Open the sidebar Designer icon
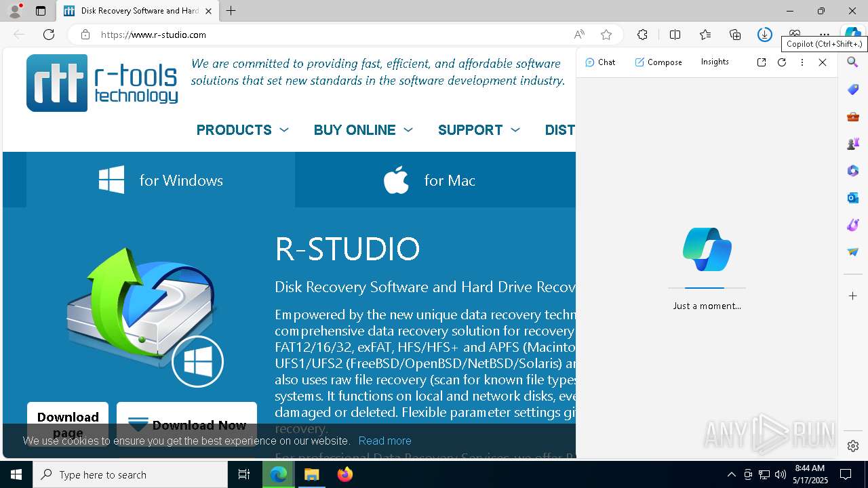 coord(853,225)
